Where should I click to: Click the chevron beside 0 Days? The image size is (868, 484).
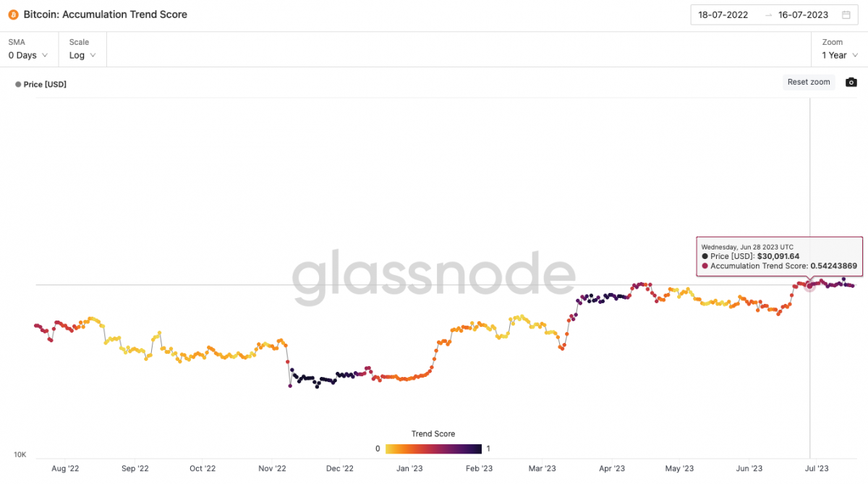tap(45, 55)
